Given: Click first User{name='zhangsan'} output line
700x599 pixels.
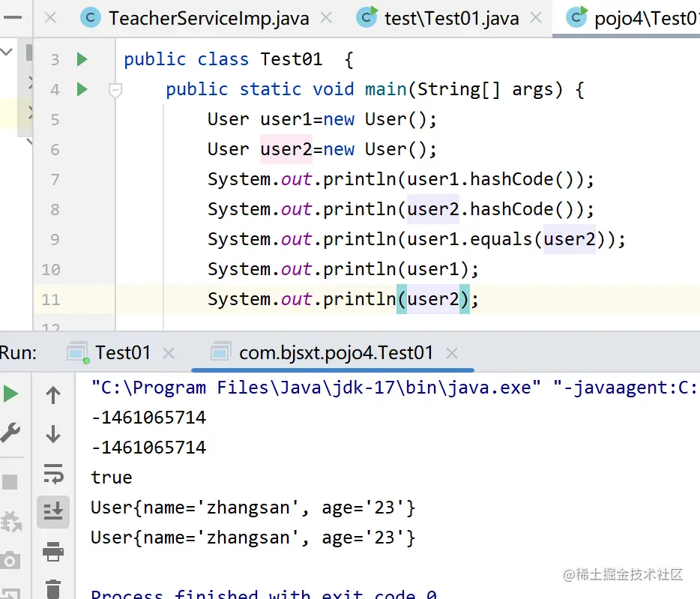Looking at the screenshot, I should pos(253,508).
